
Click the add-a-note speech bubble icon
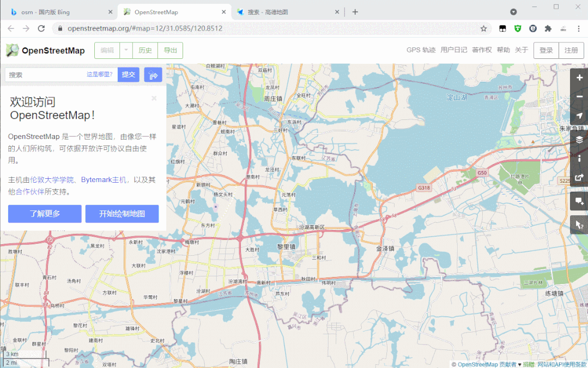(x=579, y=201)
